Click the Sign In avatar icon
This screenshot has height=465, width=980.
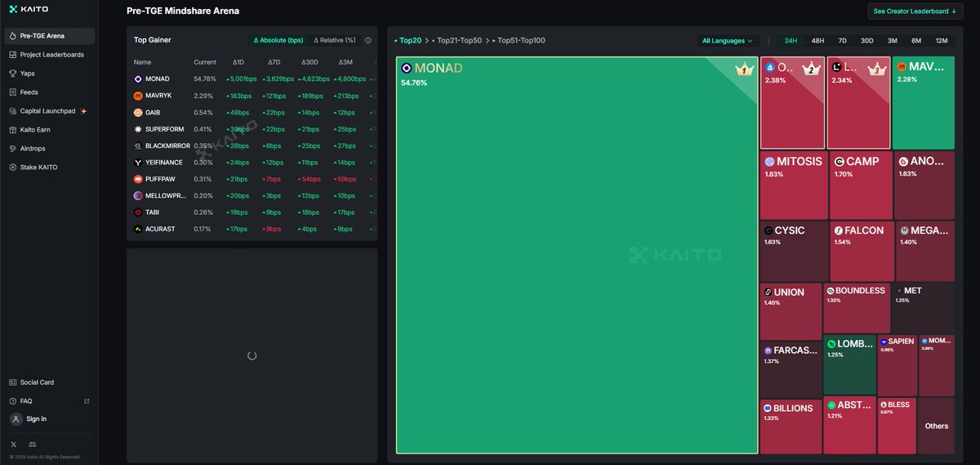pyautogui.click(x=16, y=418)
